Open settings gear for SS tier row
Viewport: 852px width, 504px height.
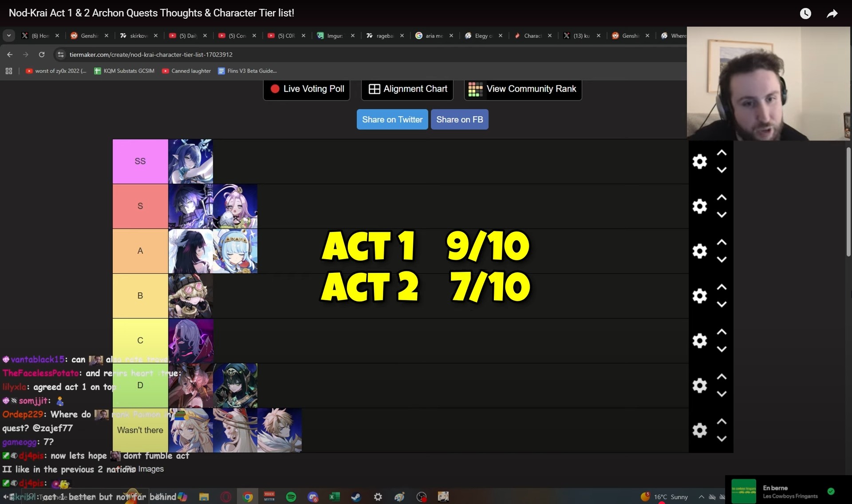coord(700,161)
